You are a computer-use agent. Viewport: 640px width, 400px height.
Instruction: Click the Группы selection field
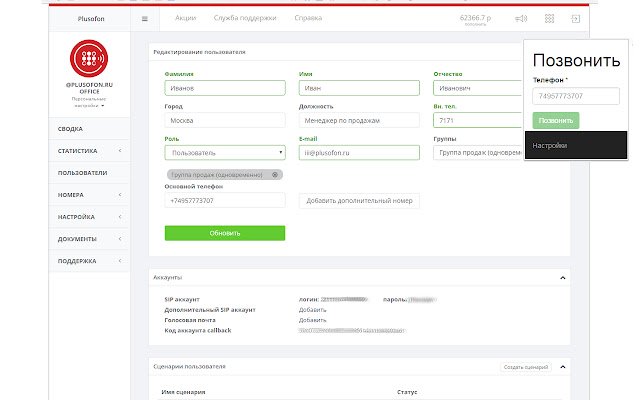tap(478, 153)
